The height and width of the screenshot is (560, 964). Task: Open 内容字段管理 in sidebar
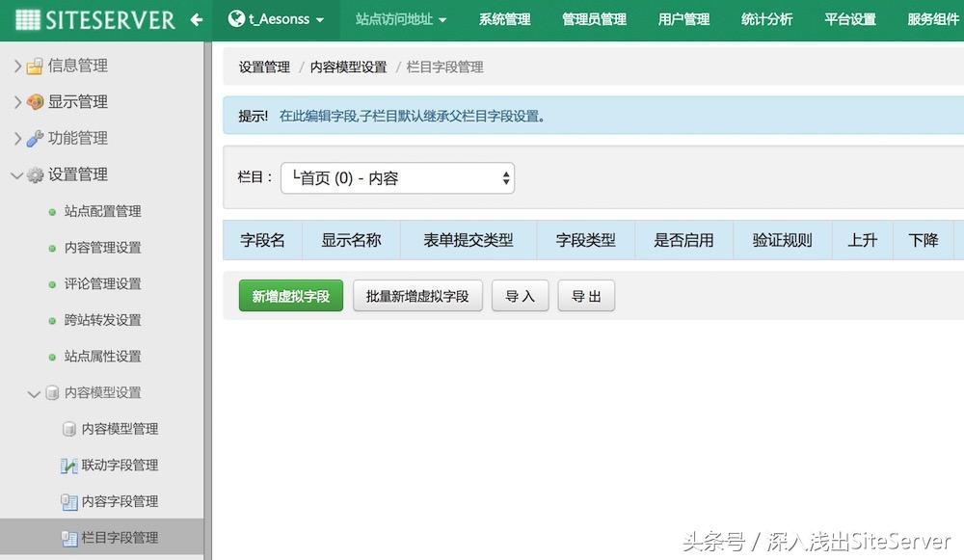click(x=120, y=501)
